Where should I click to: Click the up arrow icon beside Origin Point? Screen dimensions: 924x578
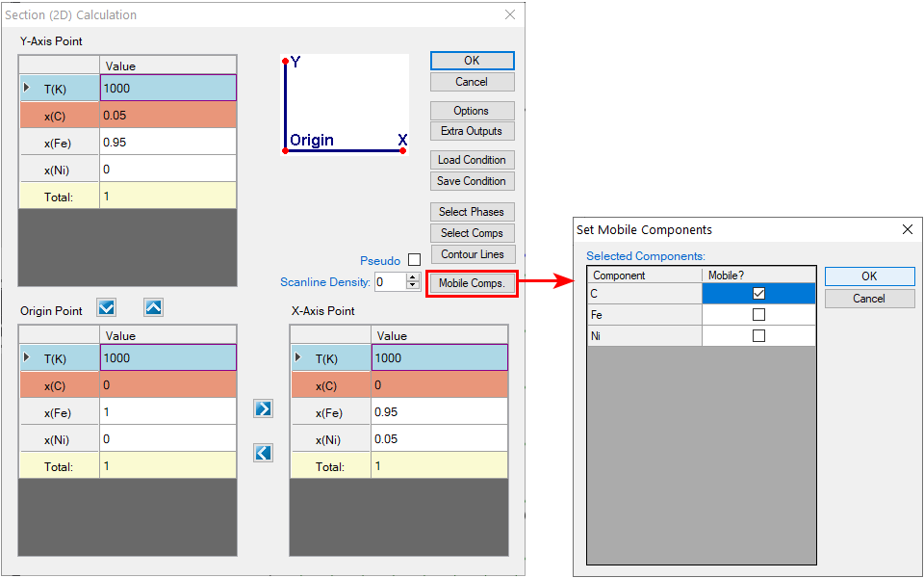153,308
